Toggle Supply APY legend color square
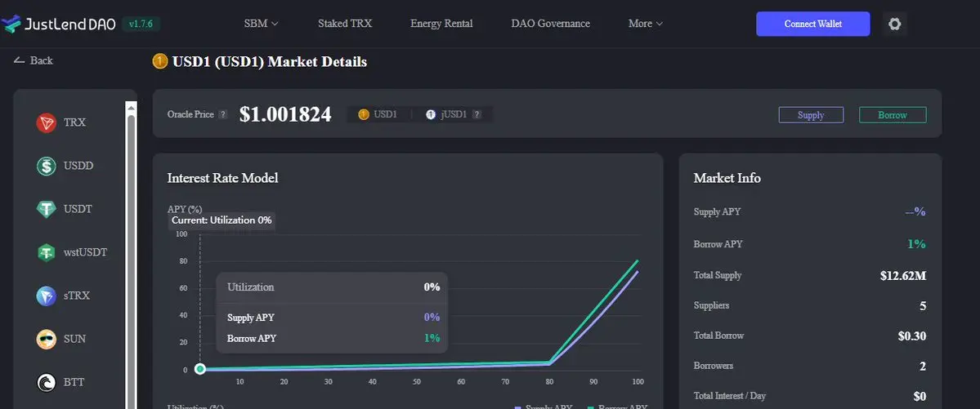Screen dimensions: 980x409 point(517,407)
